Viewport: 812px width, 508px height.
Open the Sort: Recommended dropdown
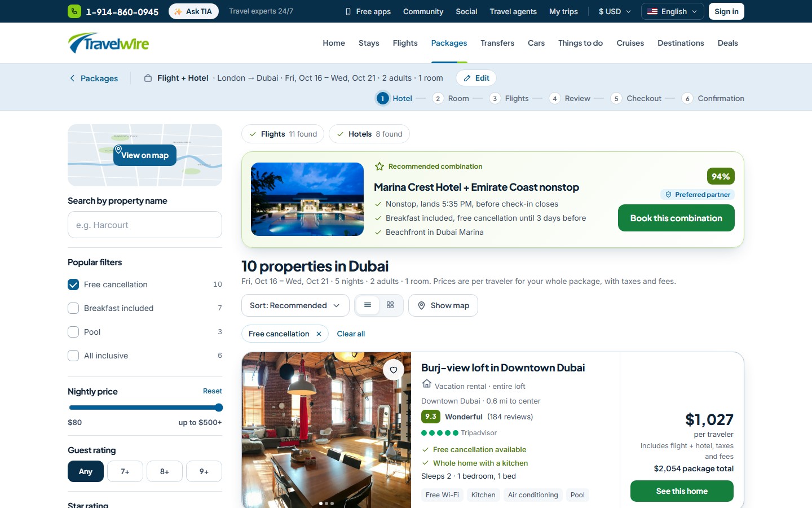coord(295,305)
